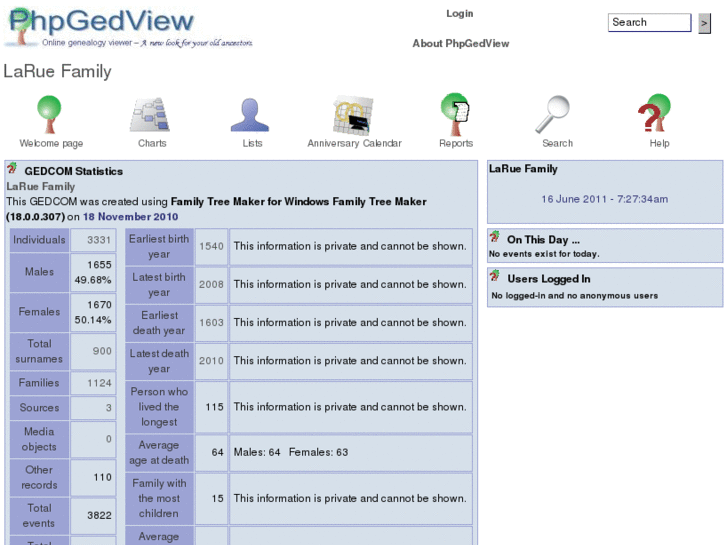Click the Login link
The height and width of the screenshot is (545, 727).
(459, 13)
